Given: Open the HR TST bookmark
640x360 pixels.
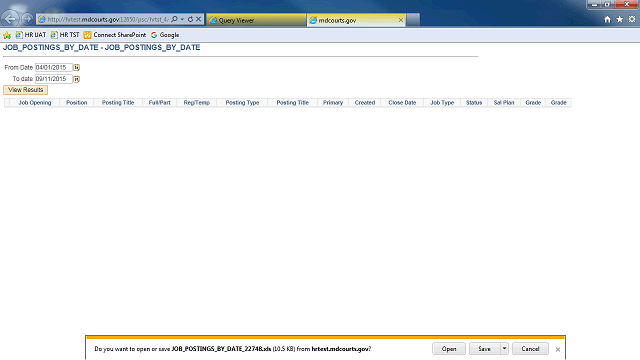Looking at the screenshot, I should [65, 35].
